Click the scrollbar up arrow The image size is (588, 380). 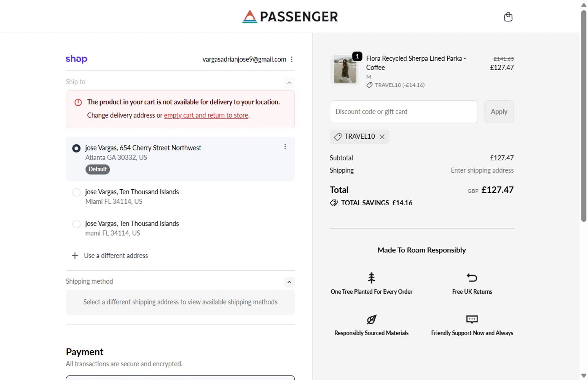click(583, 5)
